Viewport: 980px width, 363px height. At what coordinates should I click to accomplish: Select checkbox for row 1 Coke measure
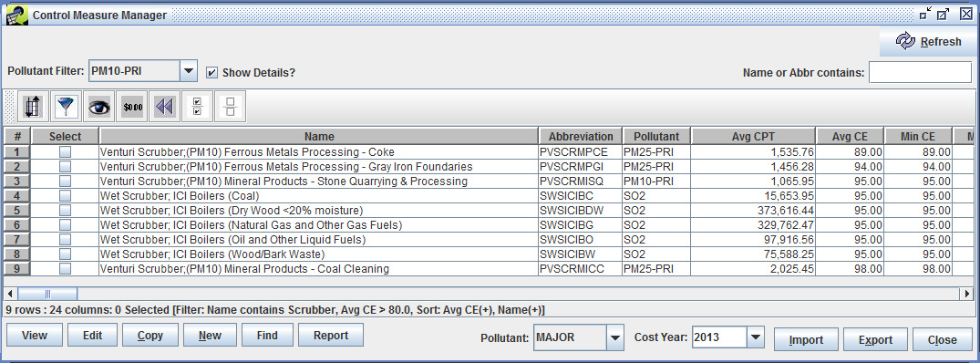[65, 151]
